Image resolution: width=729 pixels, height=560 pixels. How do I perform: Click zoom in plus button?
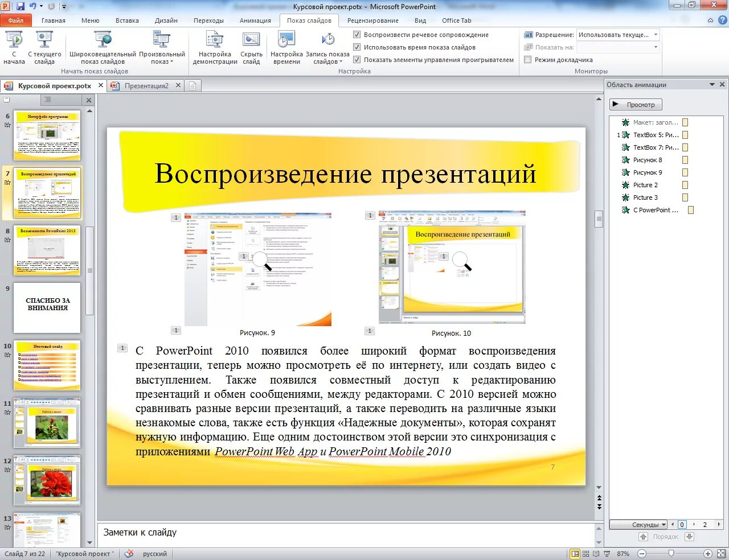pyautogui.click(x=708, y=554)
